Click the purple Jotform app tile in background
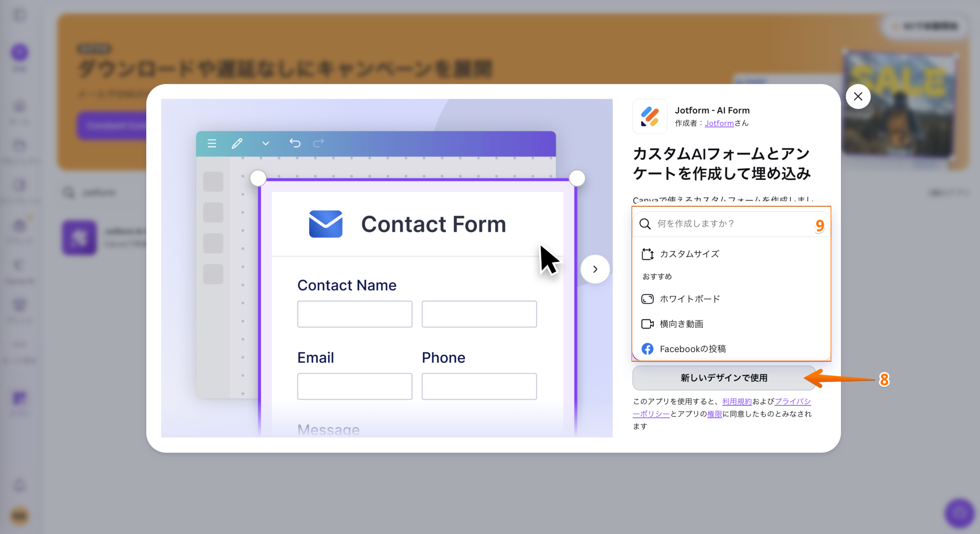Viewport: 980px width, 534px height. (79, 238)
